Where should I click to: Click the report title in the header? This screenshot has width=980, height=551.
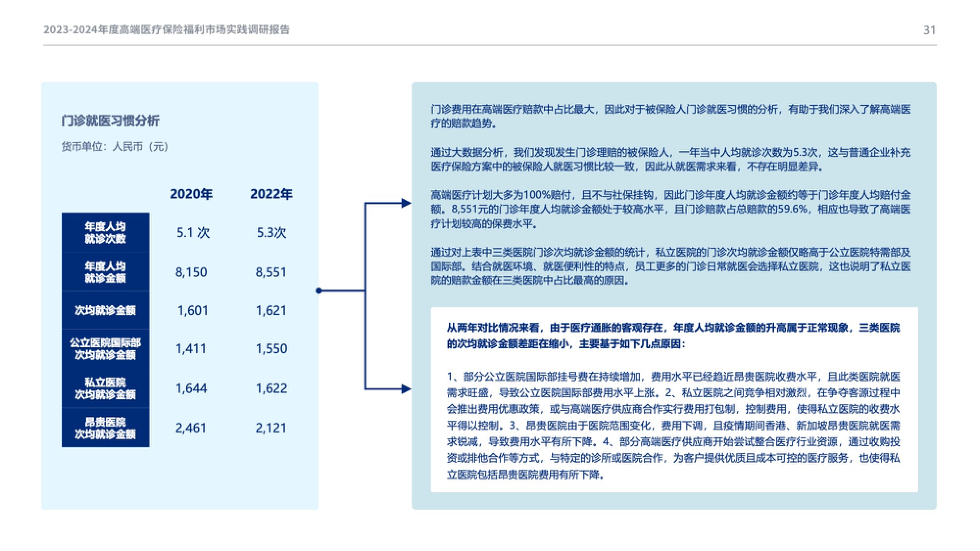pyautogui.click(x=167, y=30)
